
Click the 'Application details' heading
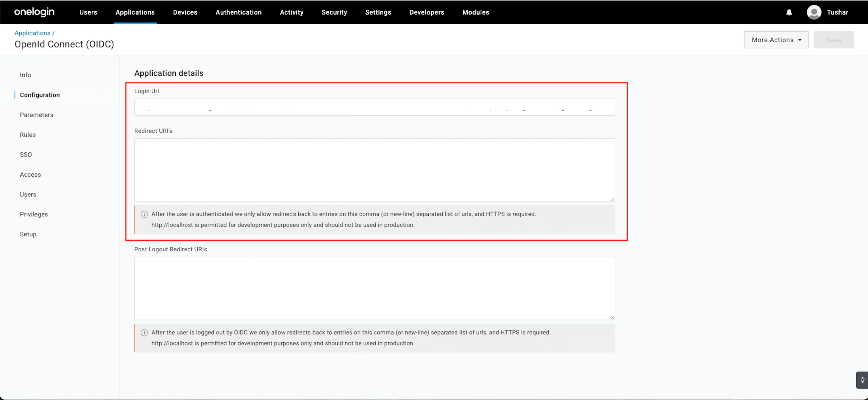pos(169,73)
